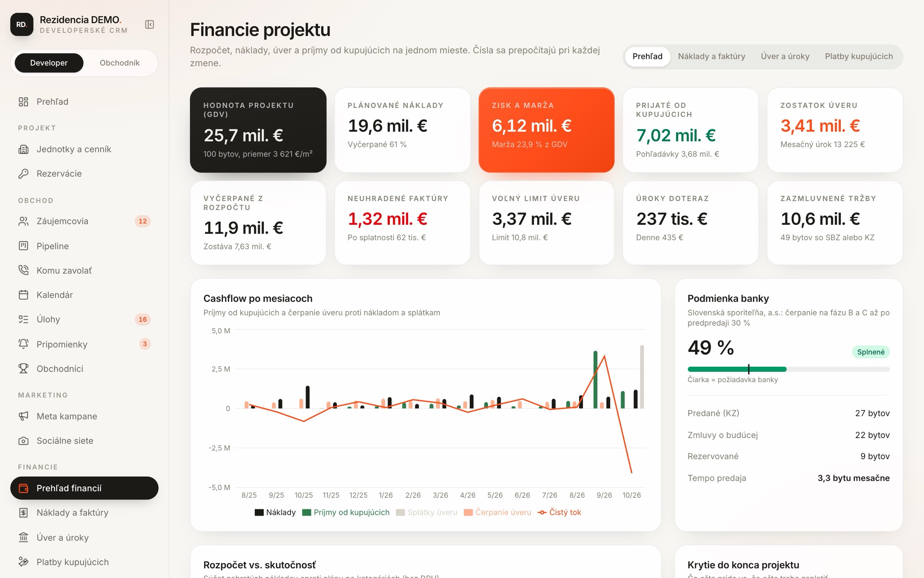Click the Zostatok úveru card
Viewport: 924px width, 578px height.
[x=835, y=130]
